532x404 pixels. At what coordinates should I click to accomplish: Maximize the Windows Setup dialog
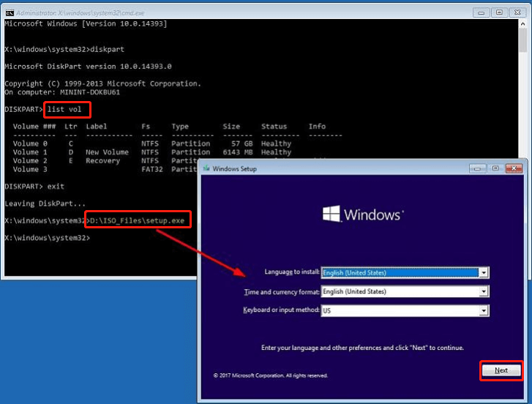[495, 168]
